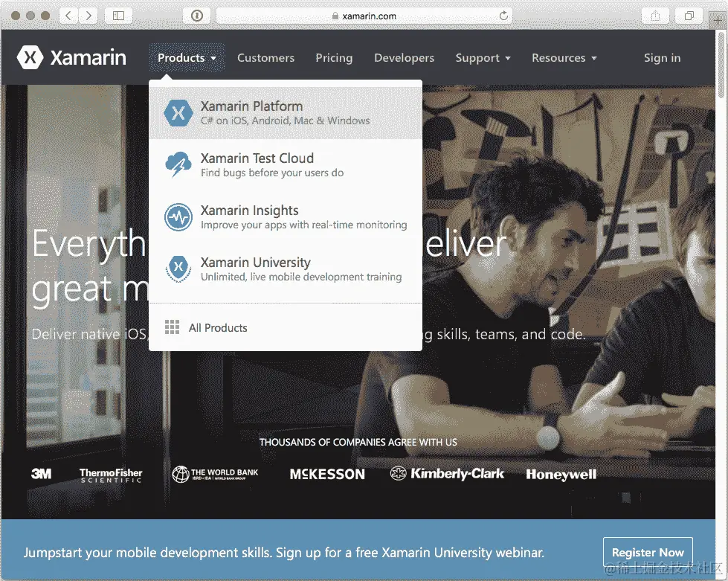The width and height of the screenshot is (728, 581).
Task: Show all tabs with the tabs icon
Action: 689,16
